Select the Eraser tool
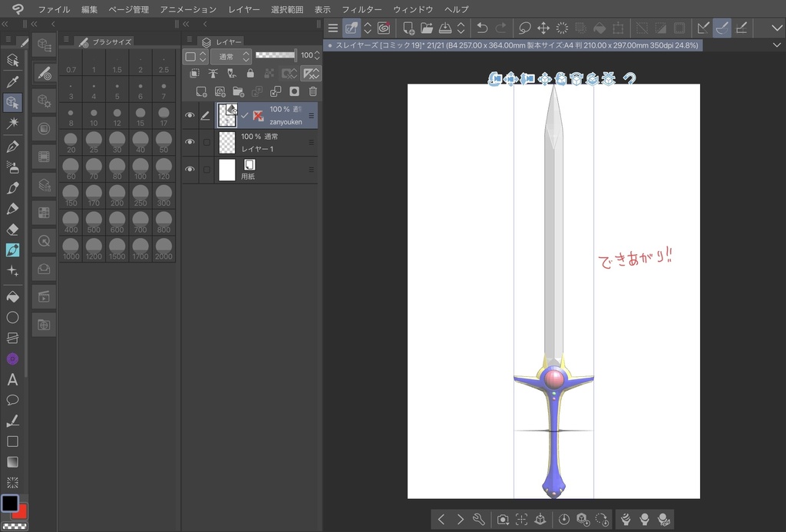The height and width of the screenshot is (532, 786). coord(12,229)
